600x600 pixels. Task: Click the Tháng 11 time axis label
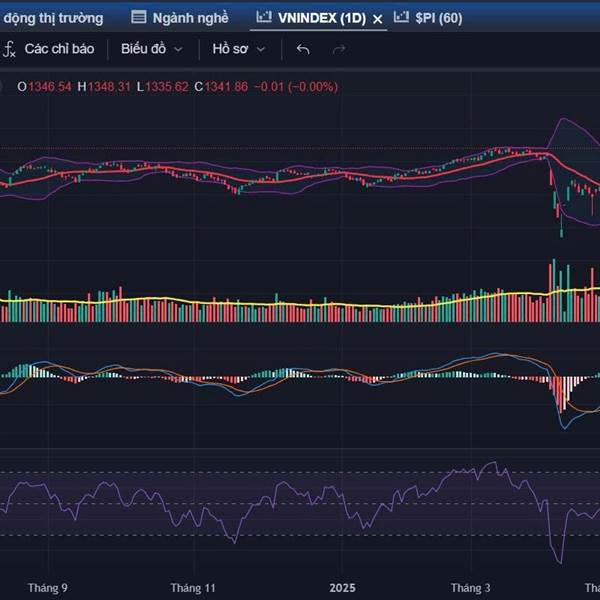[193, 588]
